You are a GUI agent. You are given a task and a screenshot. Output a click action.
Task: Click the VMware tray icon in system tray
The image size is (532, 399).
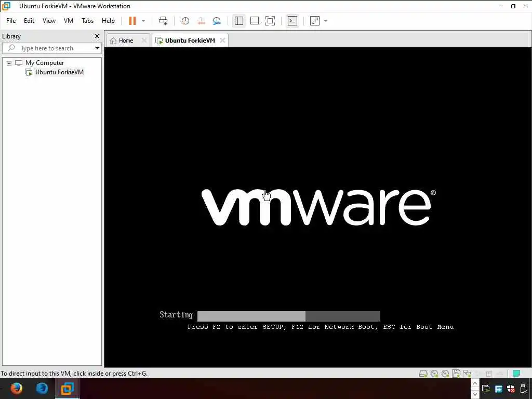pos(486,389)
